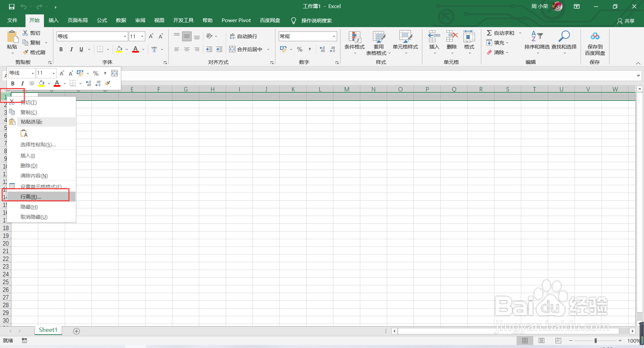Add a new sheet with plus icon
The image size is (644, 348).
click(x=76, y=331)
